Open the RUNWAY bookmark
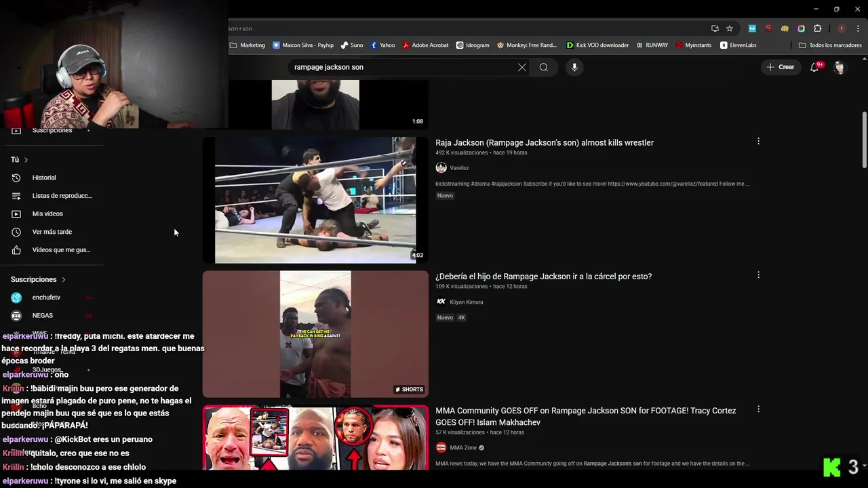868x488 pixels. (652, 45)
